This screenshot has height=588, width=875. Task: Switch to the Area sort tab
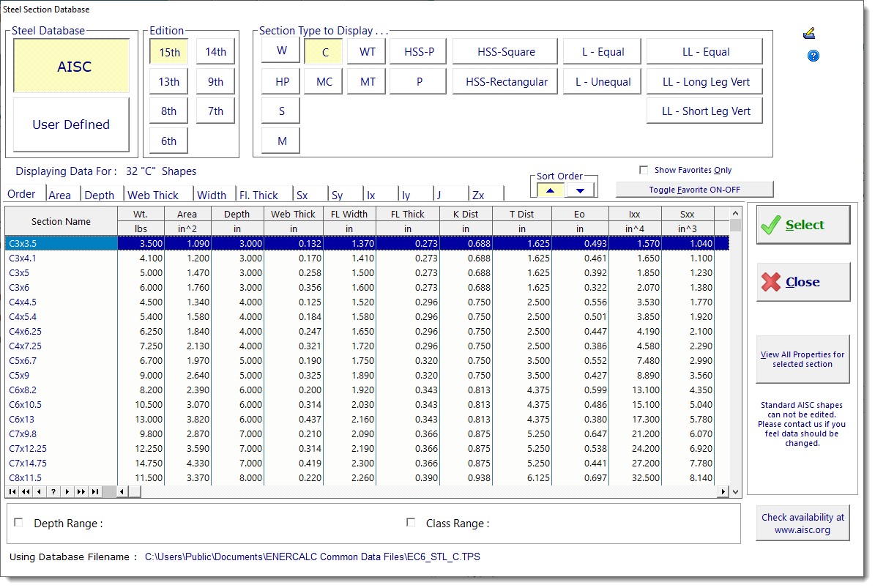[60, 195]
